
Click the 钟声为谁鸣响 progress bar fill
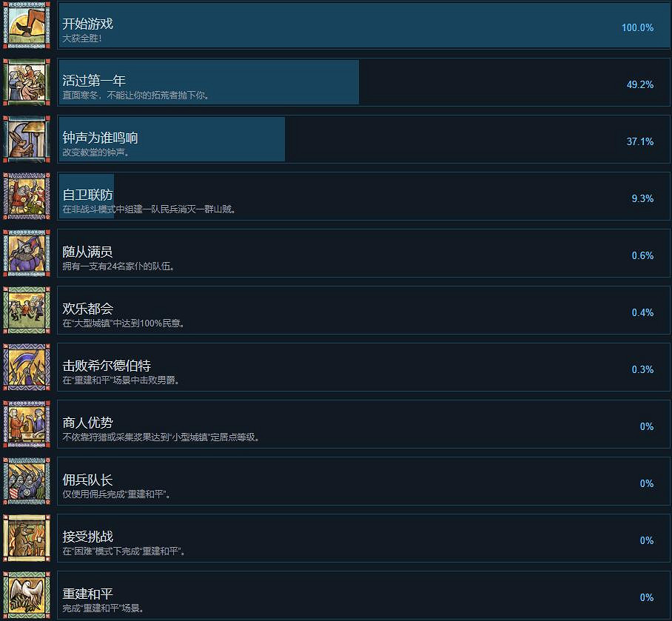172,139
